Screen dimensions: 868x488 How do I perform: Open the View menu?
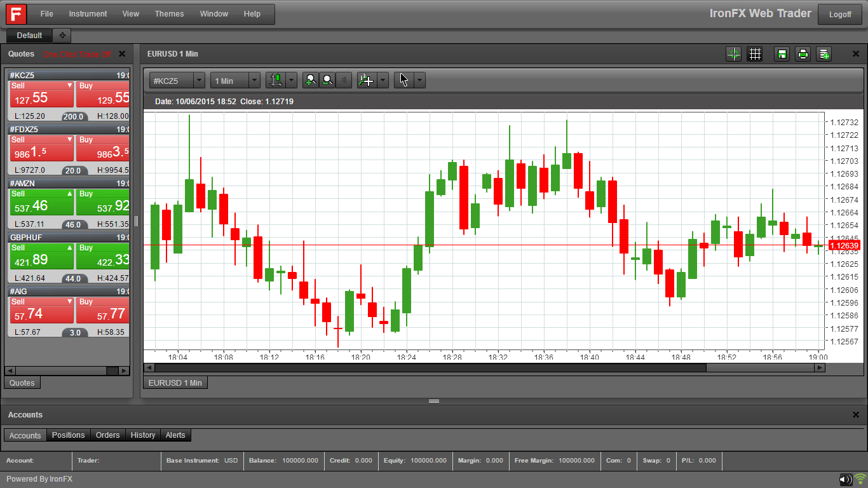click(131, 14)
